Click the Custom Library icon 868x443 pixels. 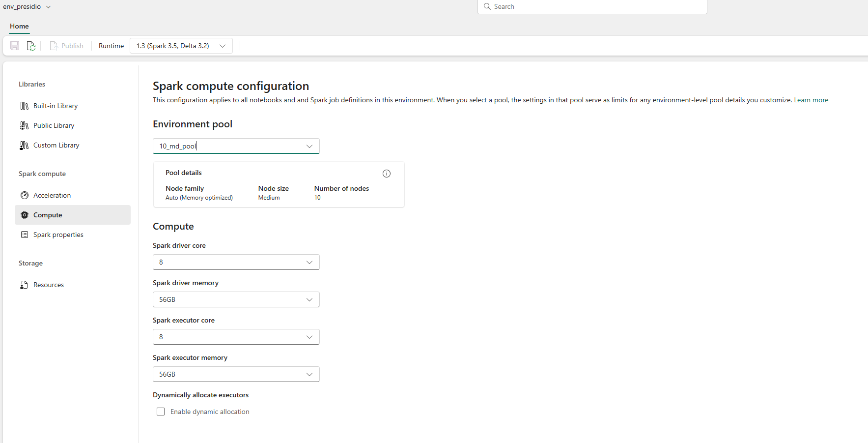coord(24,145)
